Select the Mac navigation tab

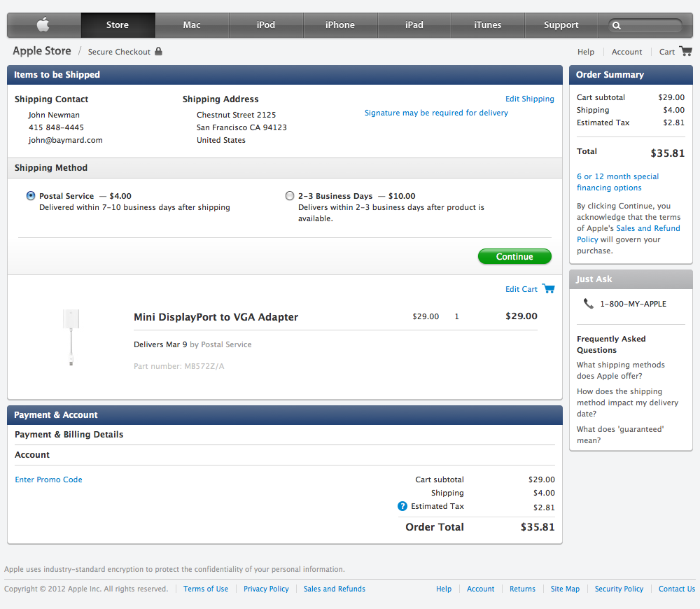[191, 24]
